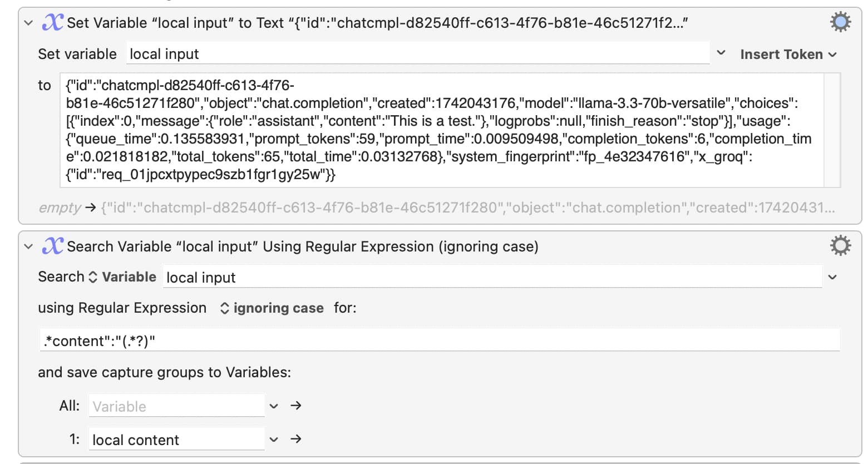Image resolution: width=868 pixels, height=464 pixels.
Task: Open the Insert Token menu
Action: click(788, 54)
